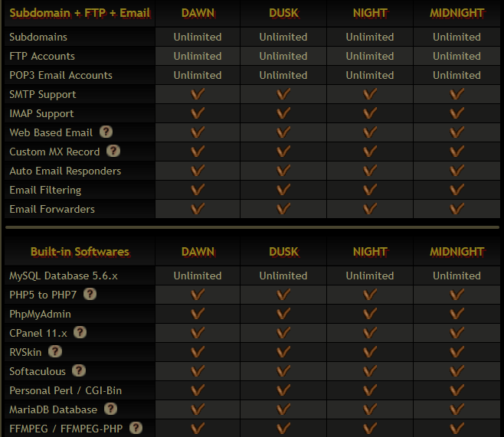Open the Custom MX Record help icon
Viewport: 504px width, 437px height.
[x=113, y=151]
